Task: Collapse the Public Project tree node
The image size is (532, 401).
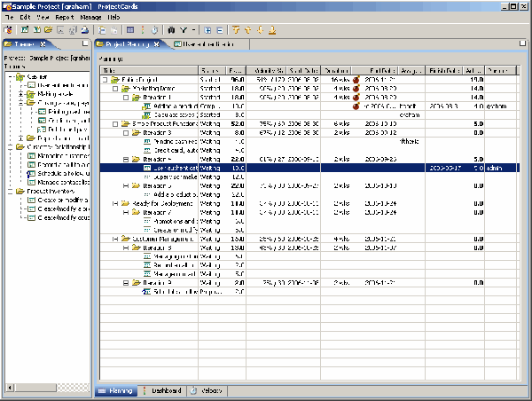Action: tap(106, 80)
